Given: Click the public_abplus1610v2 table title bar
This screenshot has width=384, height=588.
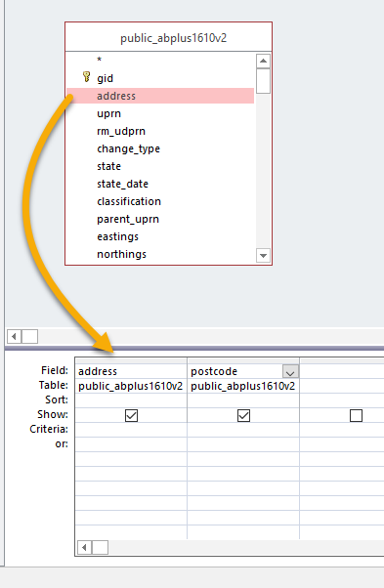Looking at the screenshot, I should point(168,37).
